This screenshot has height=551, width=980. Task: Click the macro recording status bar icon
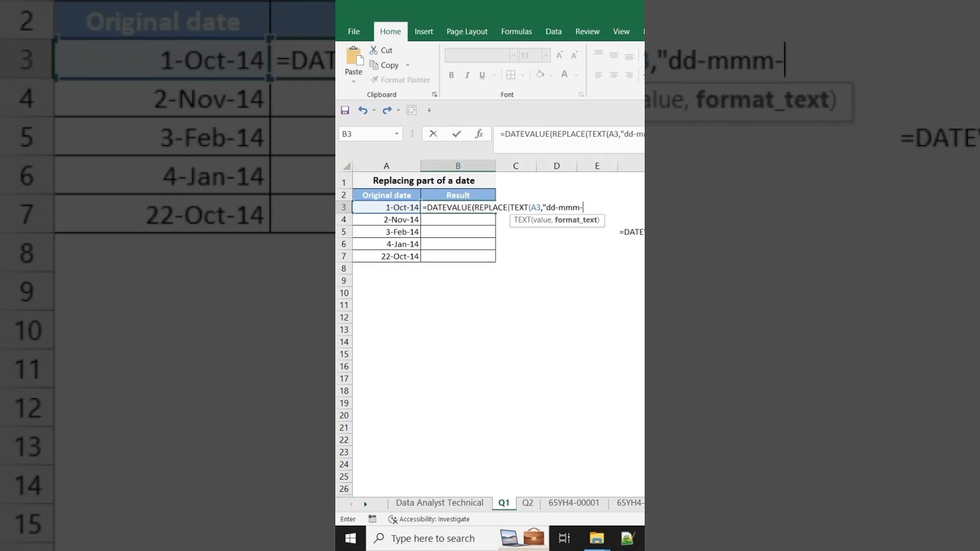click(x=372, y=519)
